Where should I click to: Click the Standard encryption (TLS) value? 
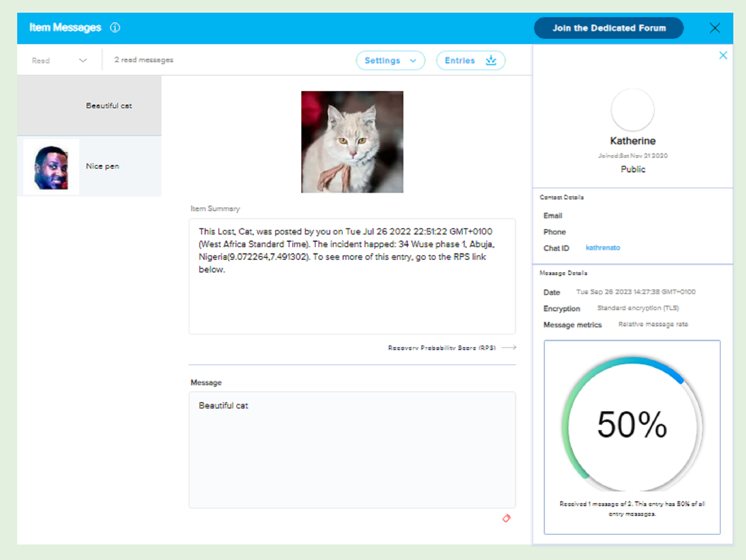point(638,308)
